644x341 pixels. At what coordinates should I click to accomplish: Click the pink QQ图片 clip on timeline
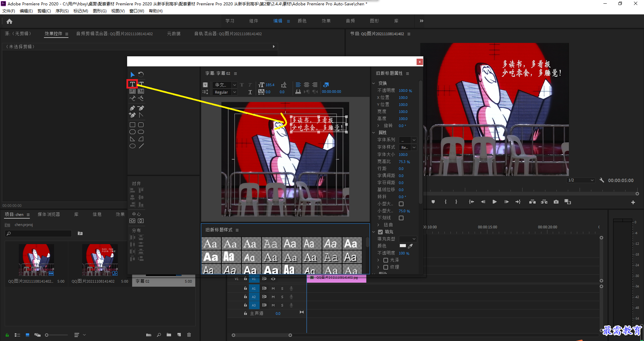(336, 278)
